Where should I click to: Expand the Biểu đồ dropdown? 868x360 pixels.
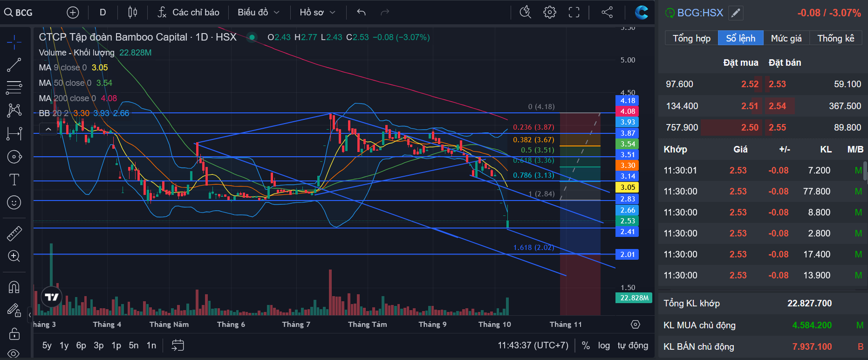(258, 13)
